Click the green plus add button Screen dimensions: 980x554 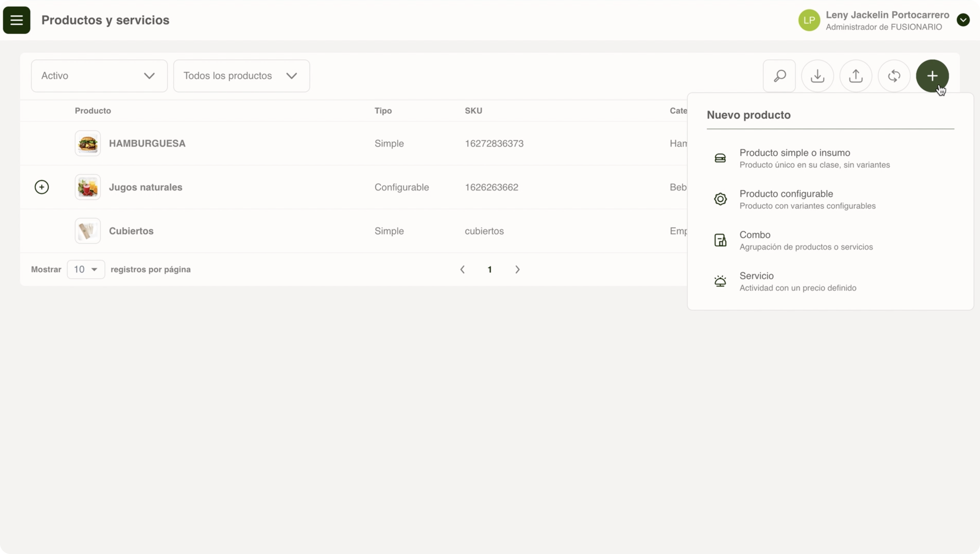pos(932,76)
